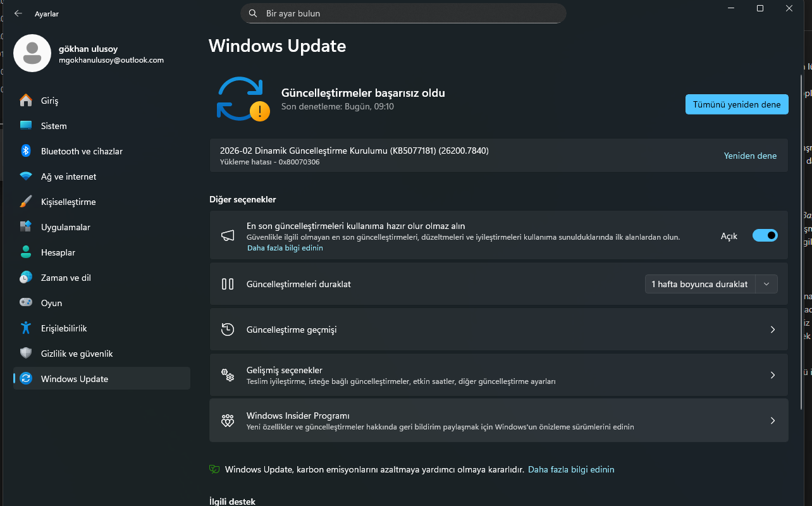Viewport: 812px width, 506px height.
Task: Click the Windows Insider hearts icon
Action: pos(228,421)
